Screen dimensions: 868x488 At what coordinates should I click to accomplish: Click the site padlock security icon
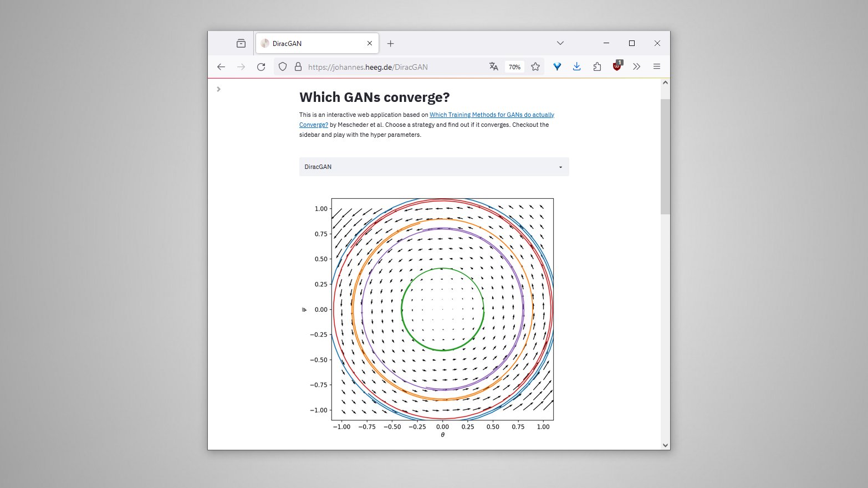click(298, 67)
